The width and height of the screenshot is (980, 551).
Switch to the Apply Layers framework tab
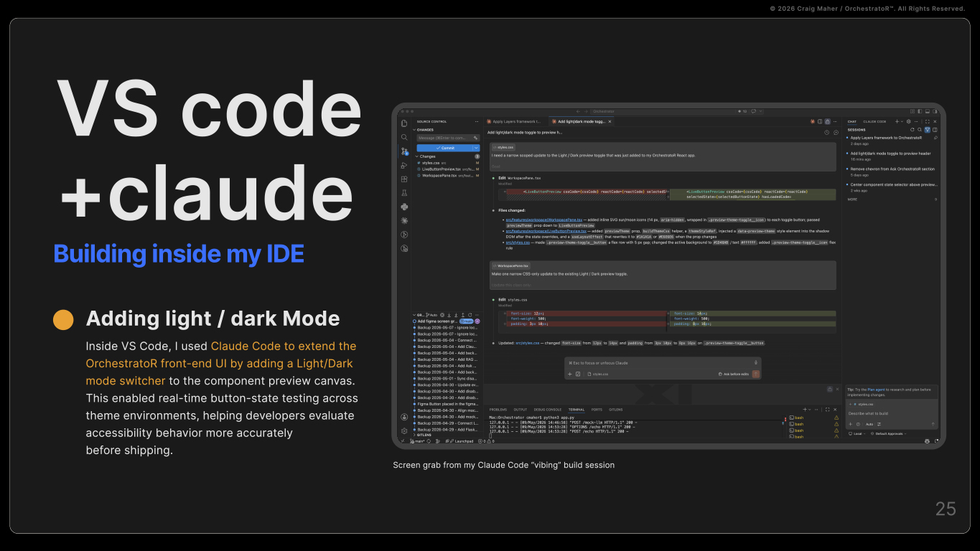(x=516, y=122)
